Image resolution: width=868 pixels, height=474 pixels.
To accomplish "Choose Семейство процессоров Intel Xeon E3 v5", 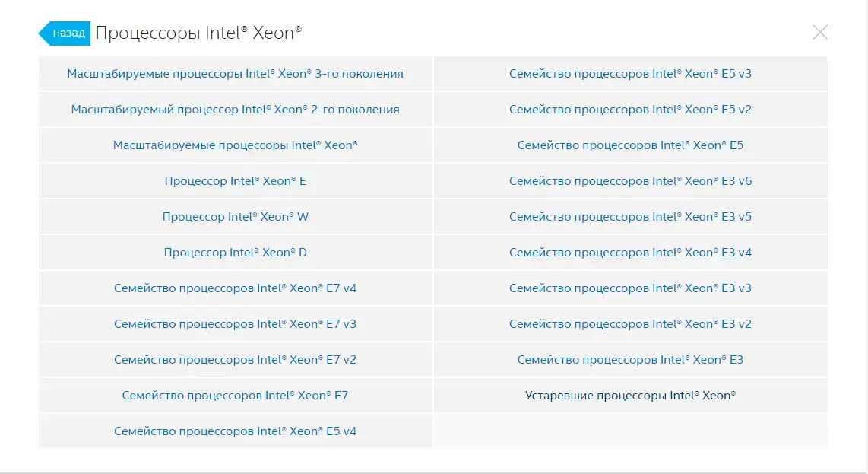I will pos(631,217).
